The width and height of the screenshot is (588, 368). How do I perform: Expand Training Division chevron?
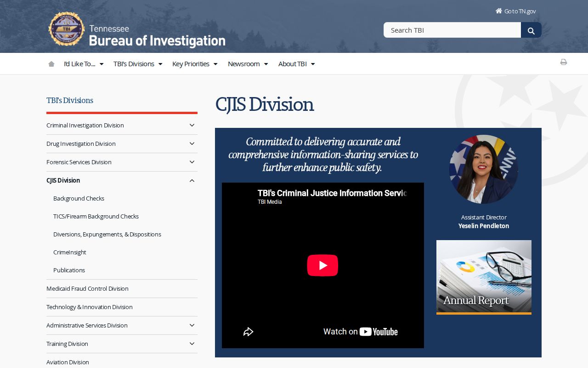[x=192, y=344]
